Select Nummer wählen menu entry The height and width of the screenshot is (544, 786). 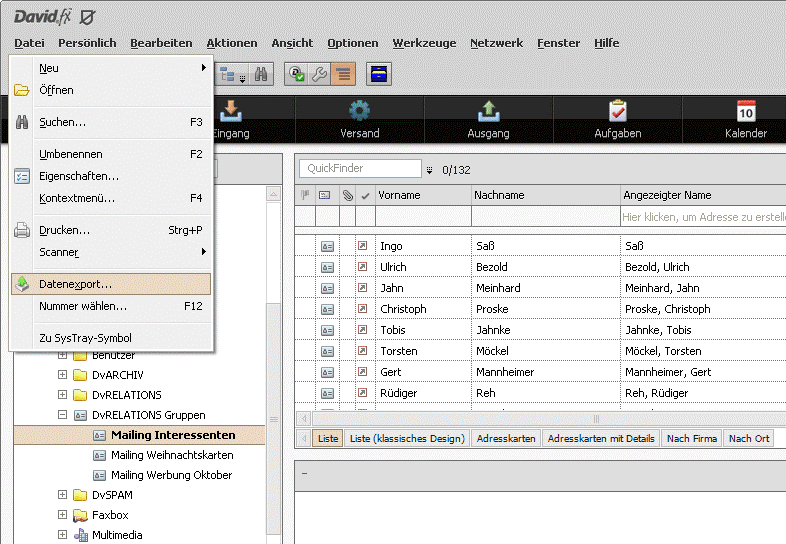(111, 306)
